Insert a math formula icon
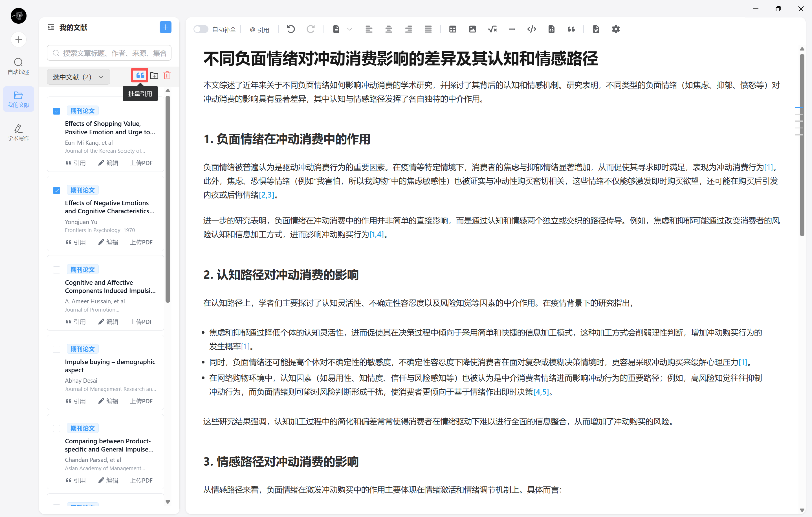This screenshot has height=517, width=812. click(492, 29)
